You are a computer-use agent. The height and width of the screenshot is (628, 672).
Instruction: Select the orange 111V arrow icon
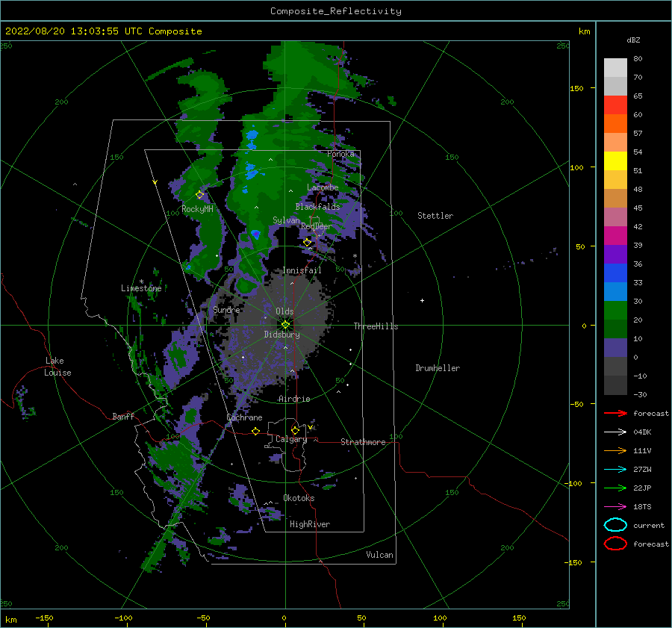click(x=615, y=450)
